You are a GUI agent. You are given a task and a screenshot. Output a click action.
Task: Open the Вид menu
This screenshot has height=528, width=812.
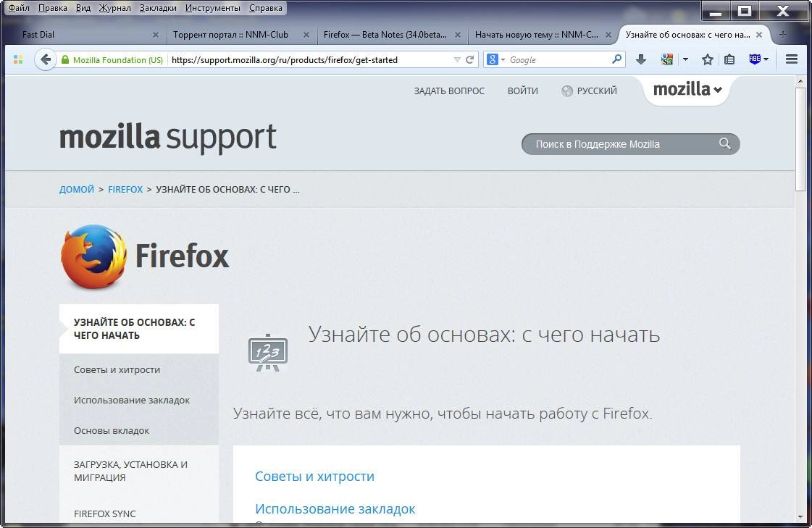[83, 8]
